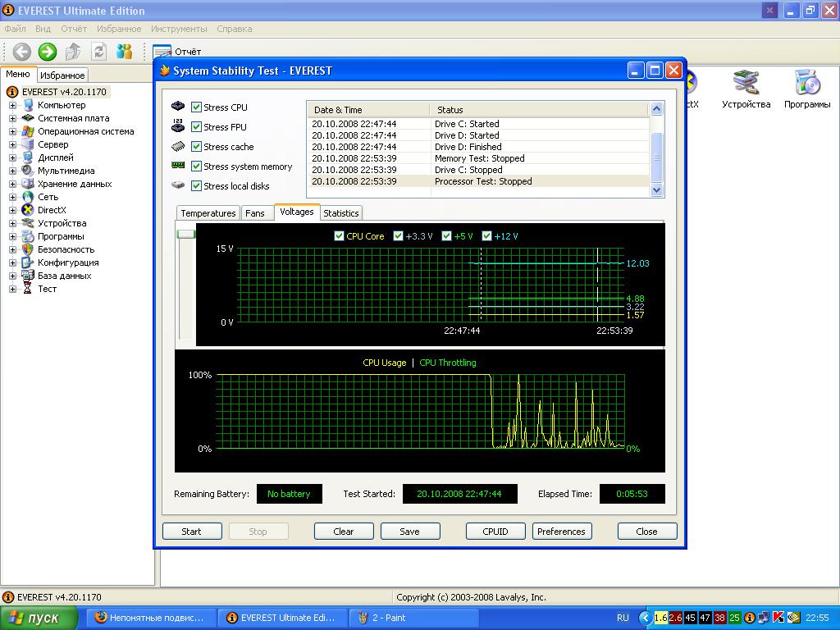The height and width of the screenshot is (630, 840).
Task: Click the back arrow toolbar icon
Action: click(21, 52)
